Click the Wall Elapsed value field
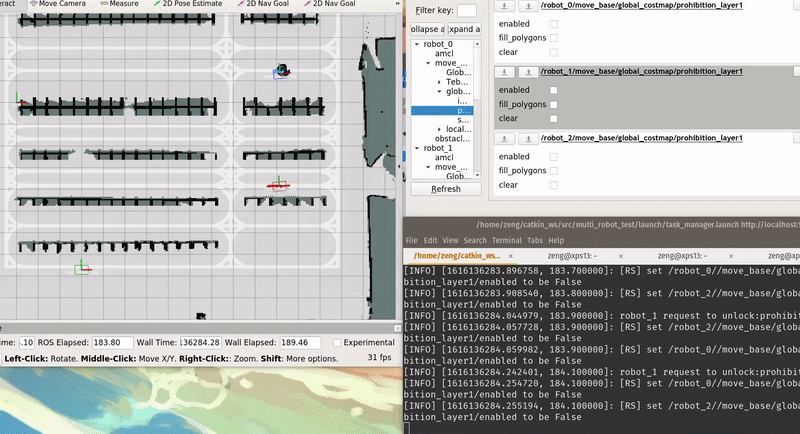The height and width of the screenshot is (434, 800). (300, 343)
